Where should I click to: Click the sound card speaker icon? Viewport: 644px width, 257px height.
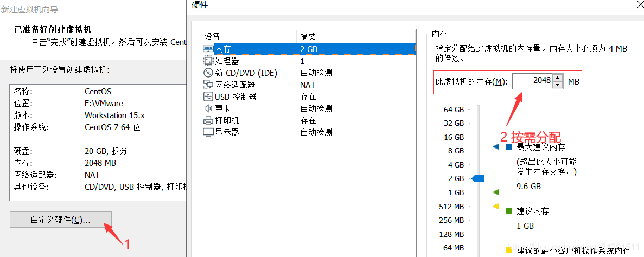(x=208, y=108)
